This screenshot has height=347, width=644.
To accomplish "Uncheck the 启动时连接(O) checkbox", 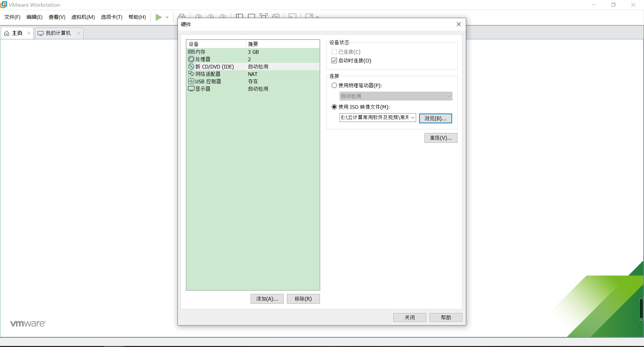I will click(334, 60).
